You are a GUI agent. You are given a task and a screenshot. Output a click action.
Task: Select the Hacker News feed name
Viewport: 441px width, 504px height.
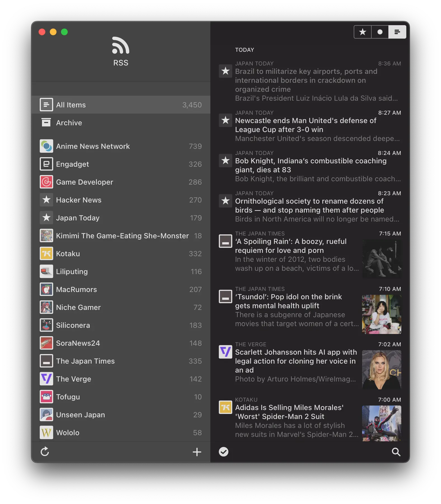79,200
